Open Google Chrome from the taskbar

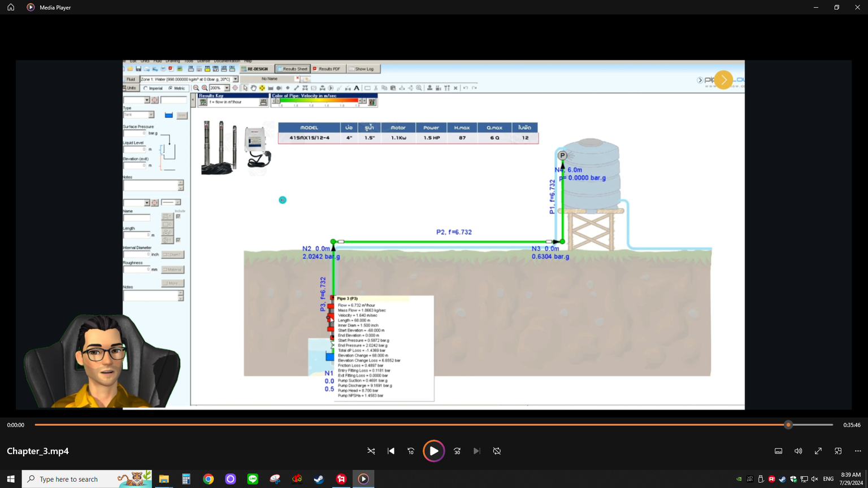pos(209,479)
